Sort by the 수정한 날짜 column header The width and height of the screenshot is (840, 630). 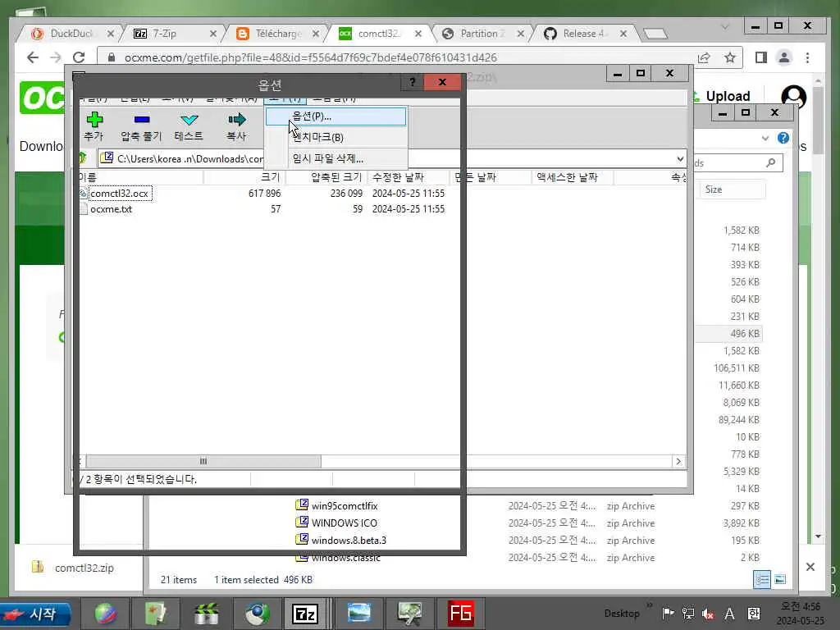tap(409, 177)
